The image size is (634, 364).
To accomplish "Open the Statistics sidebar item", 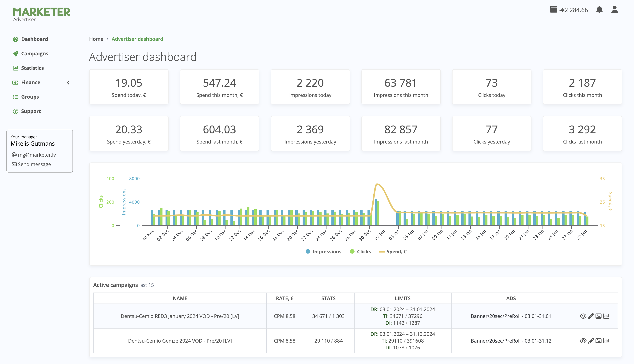I will tap(32, 68).
